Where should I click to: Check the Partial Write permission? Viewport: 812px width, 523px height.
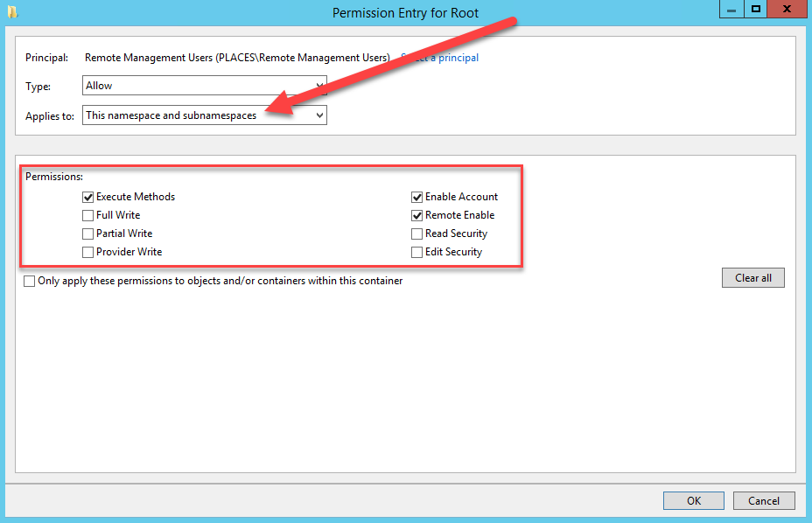click(x=87, y=233)
